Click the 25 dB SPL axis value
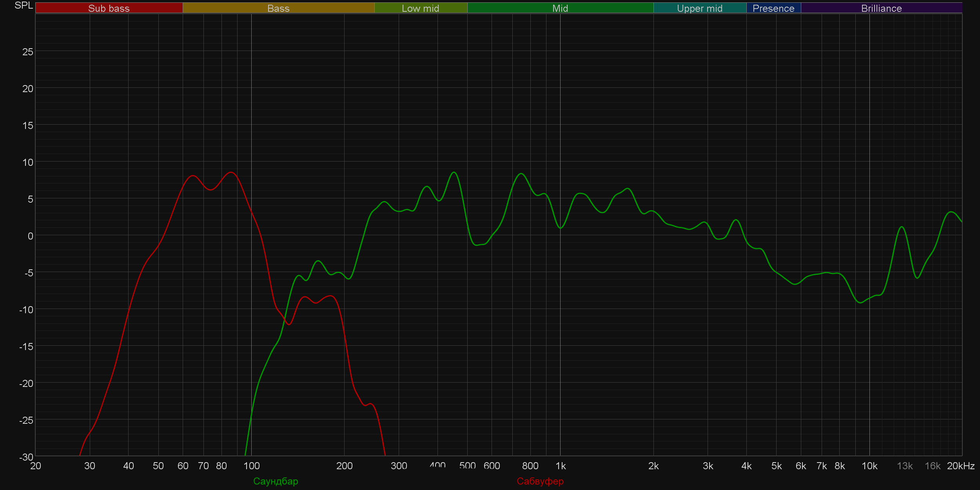 tap(27, 52)
